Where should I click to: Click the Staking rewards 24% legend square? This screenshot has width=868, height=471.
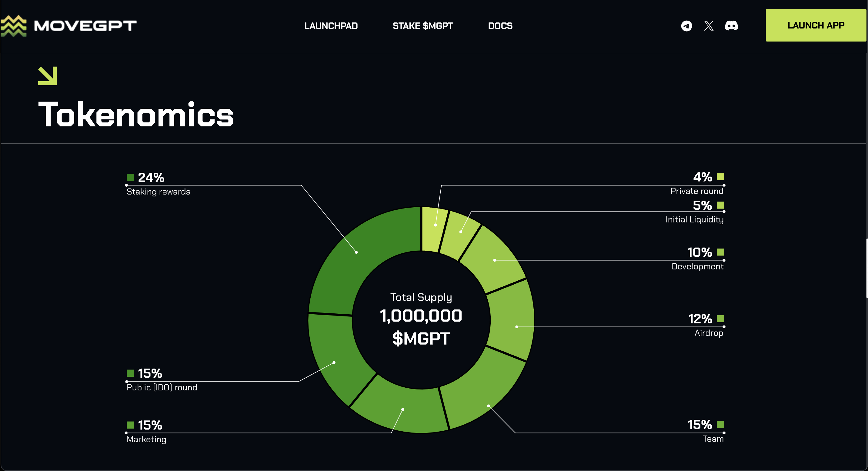click(130, 177)
